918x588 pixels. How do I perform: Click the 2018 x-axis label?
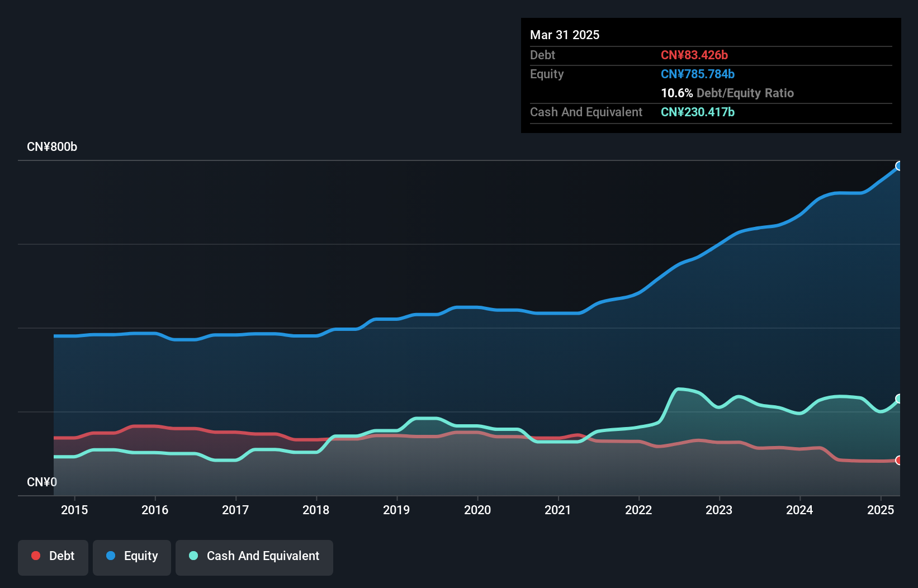coord(316,510)
